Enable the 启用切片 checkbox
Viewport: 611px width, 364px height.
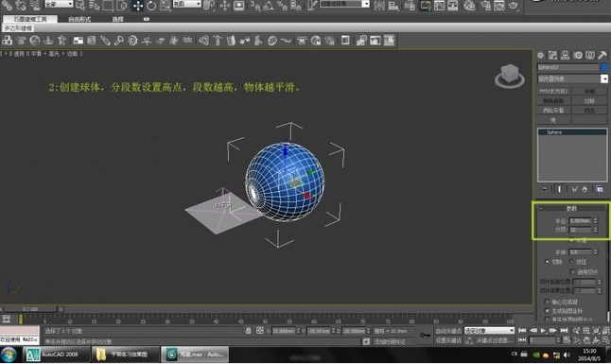point(572,271)
